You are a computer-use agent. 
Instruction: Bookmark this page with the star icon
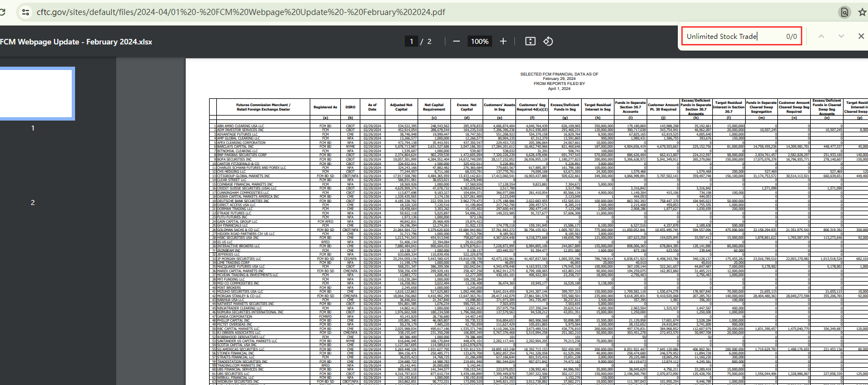[862, 12]
